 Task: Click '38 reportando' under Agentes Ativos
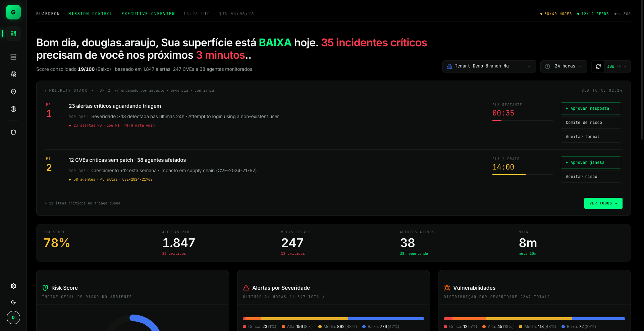[414, 254]
